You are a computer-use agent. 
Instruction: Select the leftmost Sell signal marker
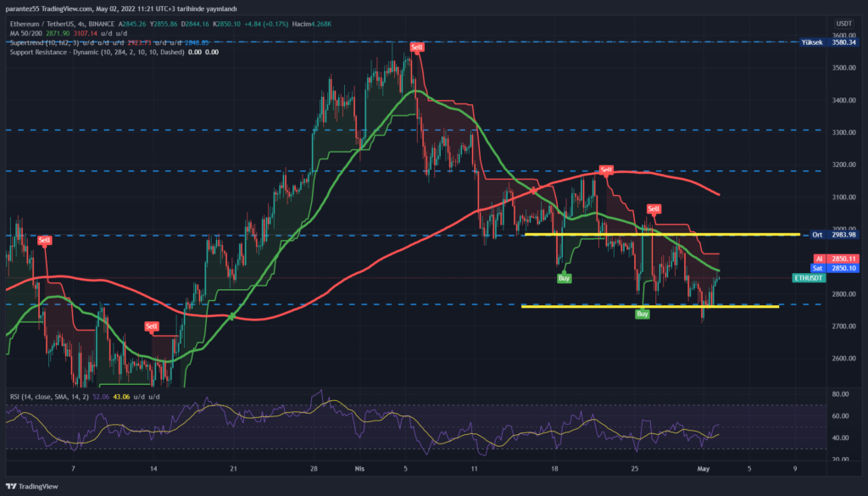(x=44, y=241)
